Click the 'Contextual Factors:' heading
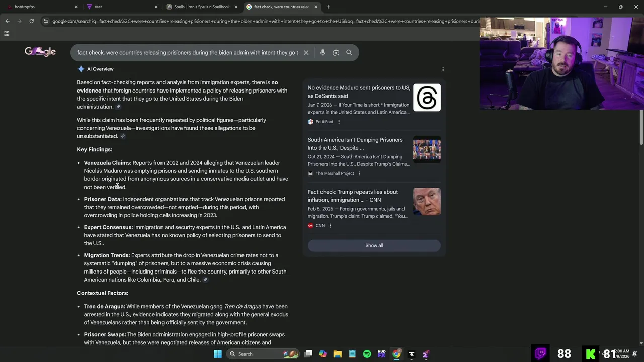The image size is (644, 362). 103,293
